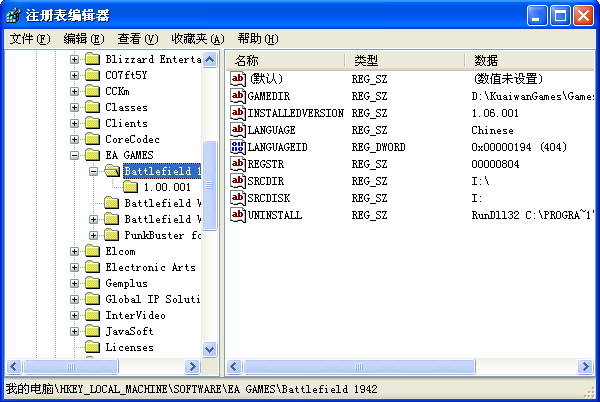Viewport: 600px width, 402px height.
Task: Open the 帮助(H) menu
Action: [x=258, y=39]
